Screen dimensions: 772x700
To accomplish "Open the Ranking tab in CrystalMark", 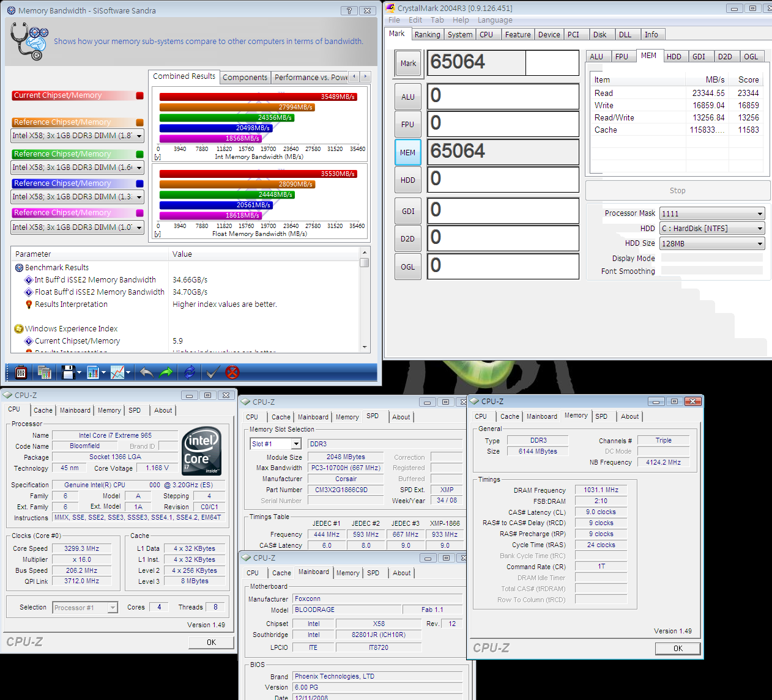I will 427,35.
